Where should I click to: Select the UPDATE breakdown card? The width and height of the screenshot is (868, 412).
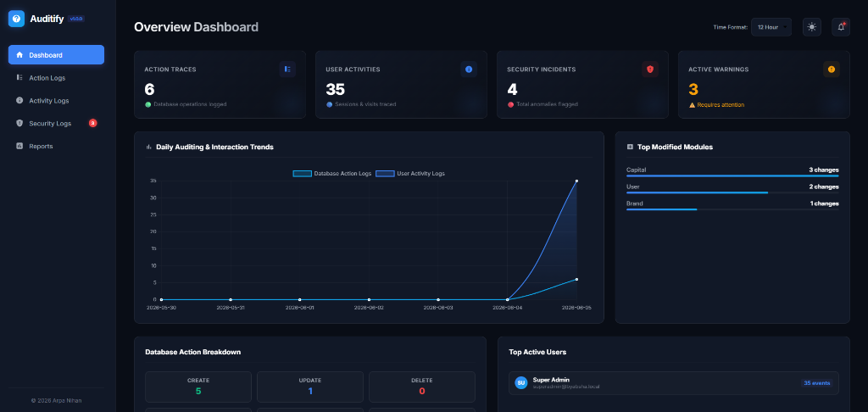coord(310,387)
